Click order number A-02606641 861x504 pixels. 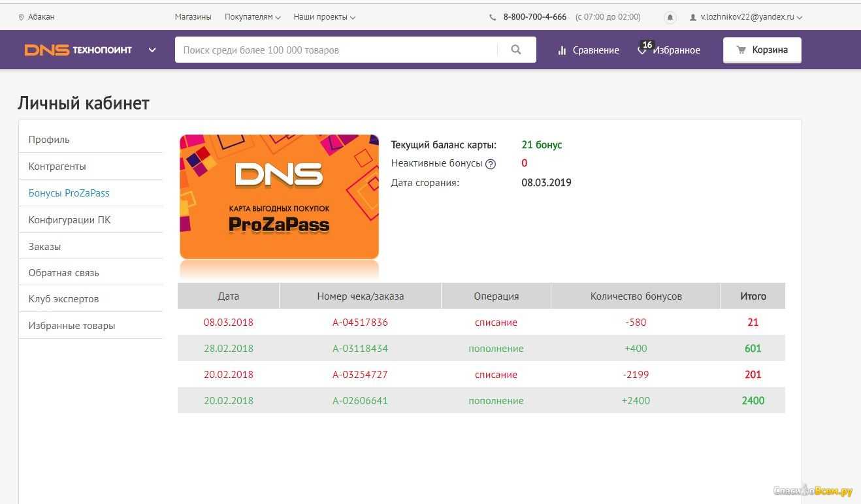[x=360, y=401]
